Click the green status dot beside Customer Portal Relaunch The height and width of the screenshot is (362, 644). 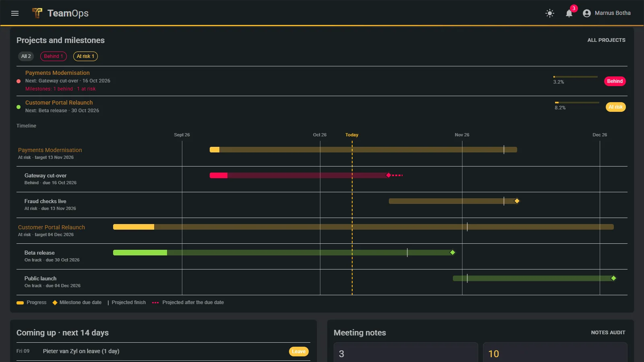tap(19, 107)
